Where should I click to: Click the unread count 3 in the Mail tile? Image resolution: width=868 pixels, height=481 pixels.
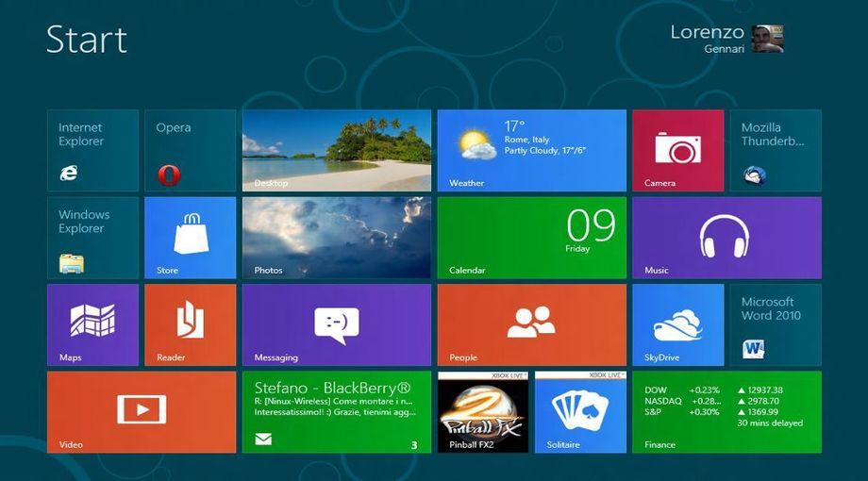[x=414, y=445]
